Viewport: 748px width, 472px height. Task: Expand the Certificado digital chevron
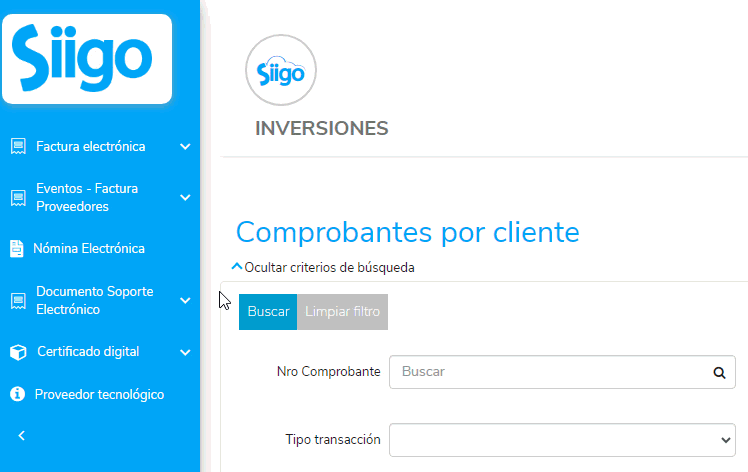click(185, 352)
